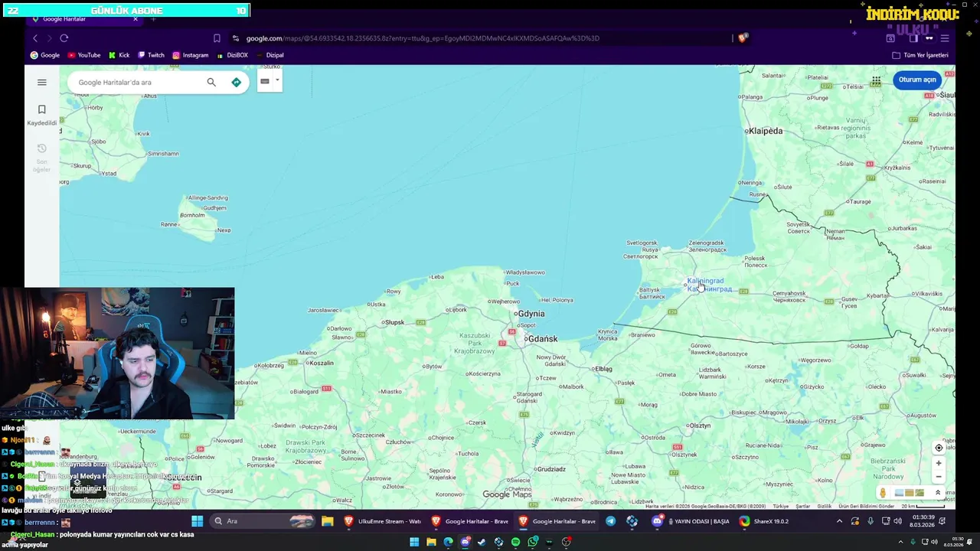Open Telegram from the taskbar
Image resolution: width=980 pixels, height=551 pixels.
(610, 521)
